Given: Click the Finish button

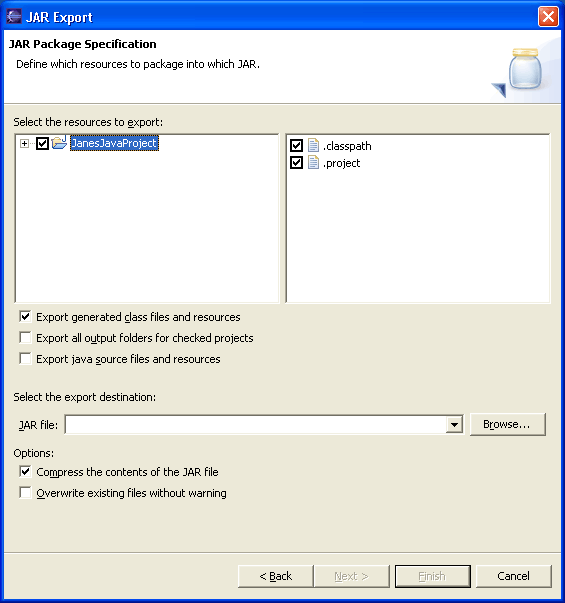Looking at the screenshot, I should 433,576.
